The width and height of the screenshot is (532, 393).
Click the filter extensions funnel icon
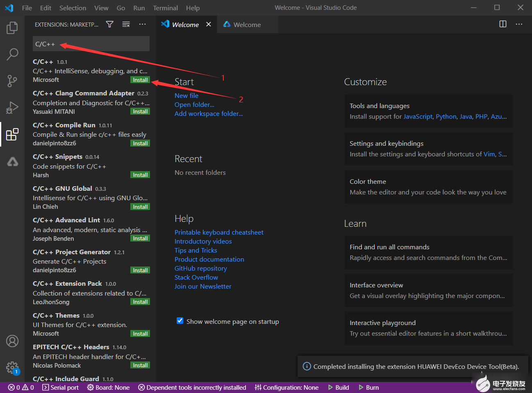pos(109,25)
